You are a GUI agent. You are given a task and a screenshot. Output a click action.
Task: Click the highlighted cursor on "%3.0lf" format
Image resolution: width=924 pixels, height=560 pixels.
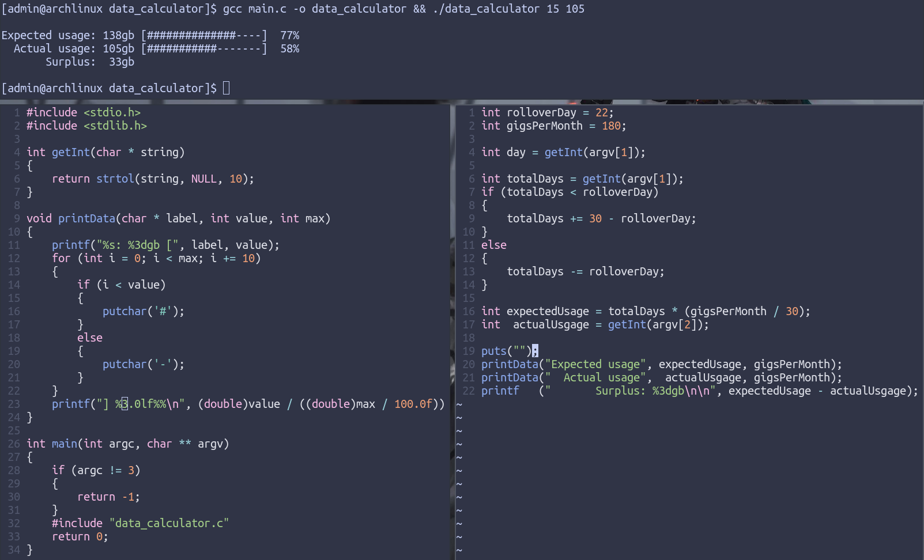tap(125, 404)
